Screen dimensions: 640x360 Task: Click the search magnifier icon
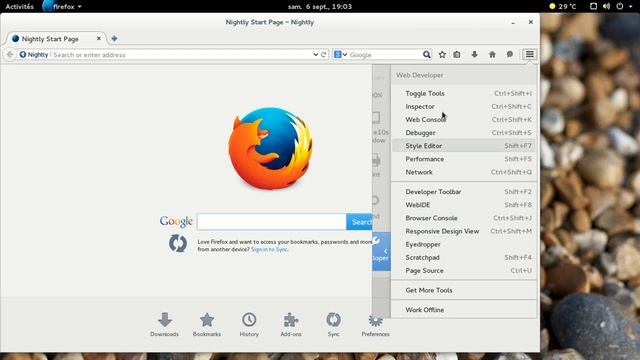pyautogui.click(x=427, y=54)
